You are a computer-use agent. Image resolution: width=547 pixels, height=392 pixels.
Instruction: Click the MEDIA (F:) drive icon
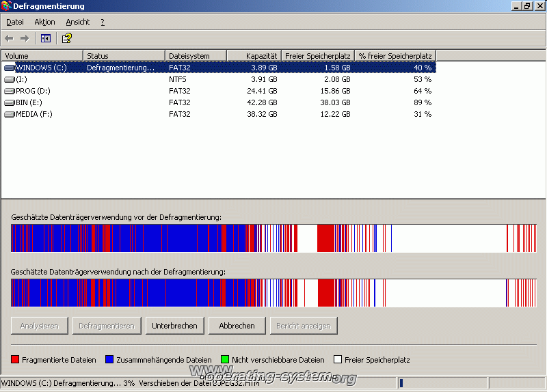click(x=9, y=114)
